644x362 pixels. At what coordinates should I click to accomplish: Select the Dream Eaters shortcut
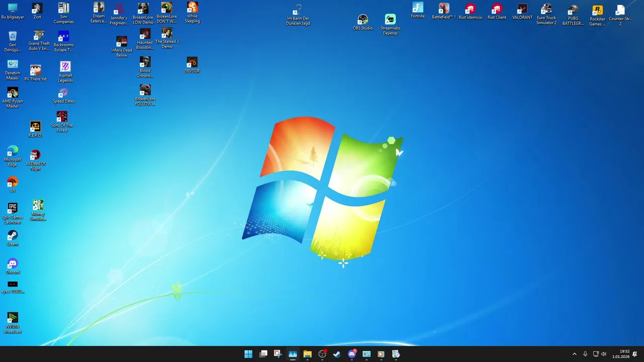click(99, 13)
